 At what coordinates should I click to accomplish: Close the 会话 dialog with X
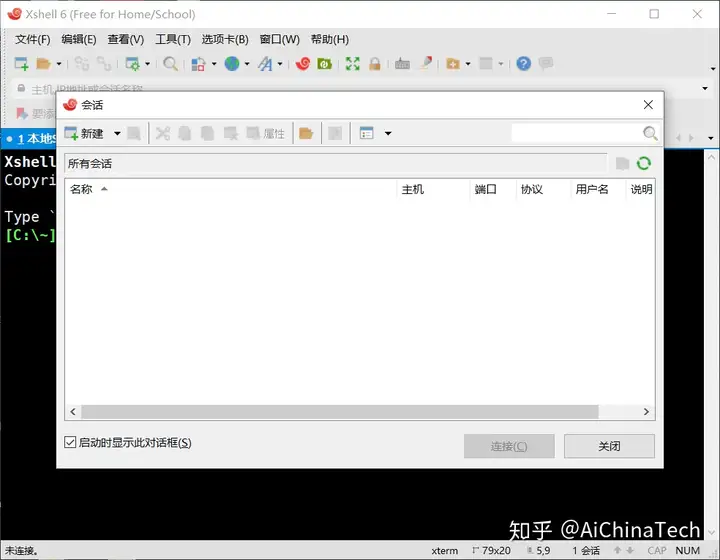coord(648,105)
